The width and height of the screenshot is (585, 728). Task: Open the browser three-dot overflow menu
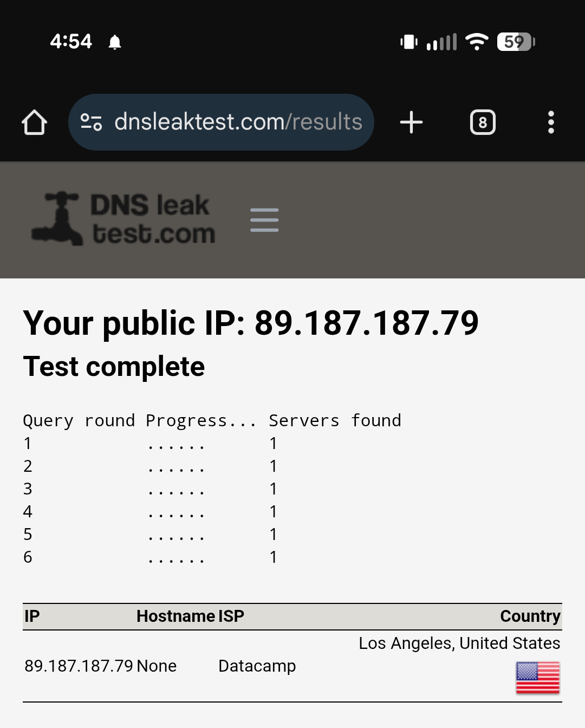551,122
